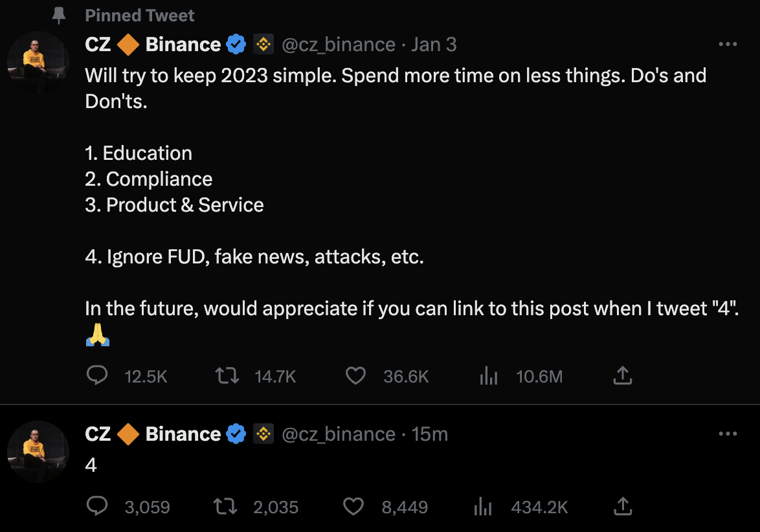Click the Binance affiliation badge on pinned tweet

[x=262, y=45]
